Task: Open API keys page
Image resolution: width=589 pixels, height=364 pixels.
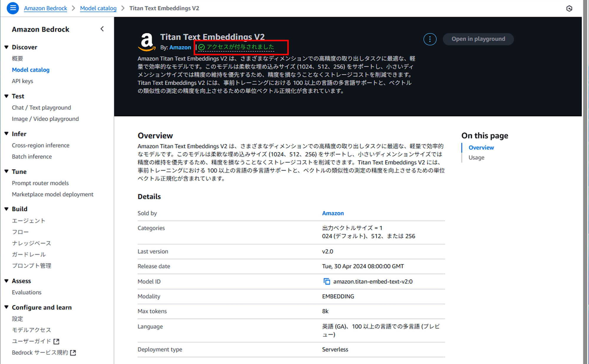Action: click(x=22, y=81)
